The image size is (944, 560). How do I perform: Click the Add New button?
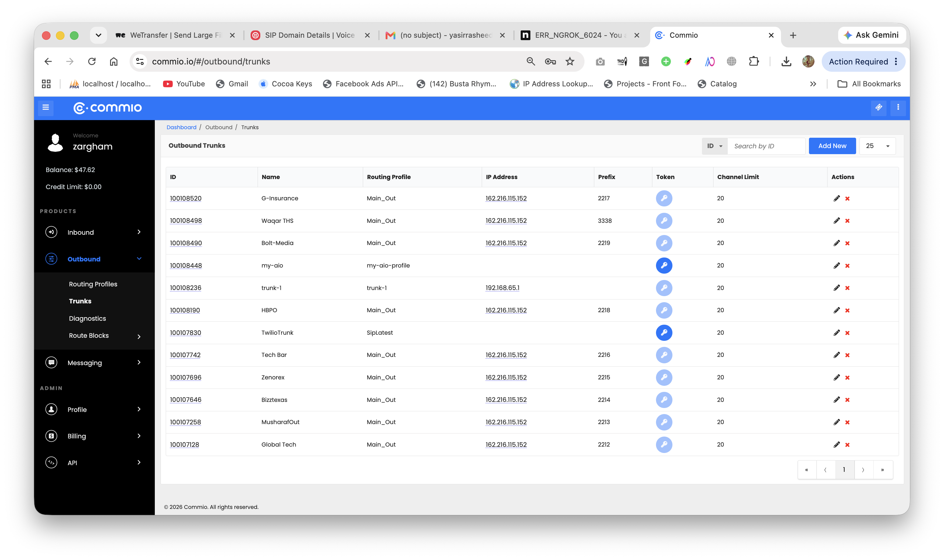(832, 146)
